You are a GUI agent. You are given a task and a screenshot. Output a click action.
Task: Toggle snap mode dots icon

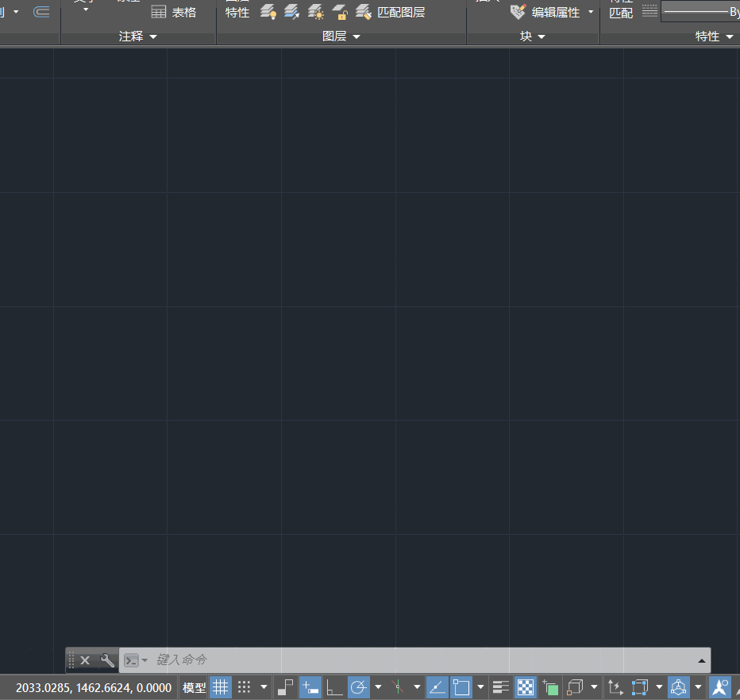244,687
